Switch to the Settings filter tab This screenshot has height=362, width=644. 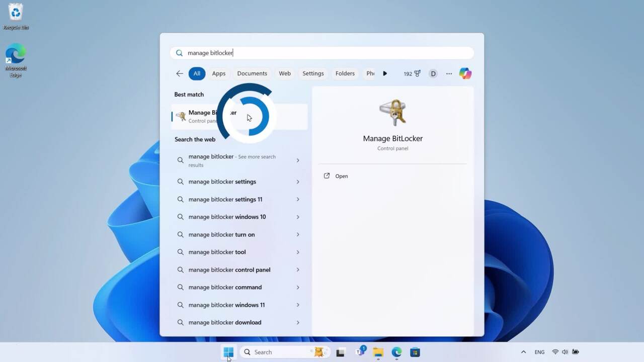click(x=313, y=73)
